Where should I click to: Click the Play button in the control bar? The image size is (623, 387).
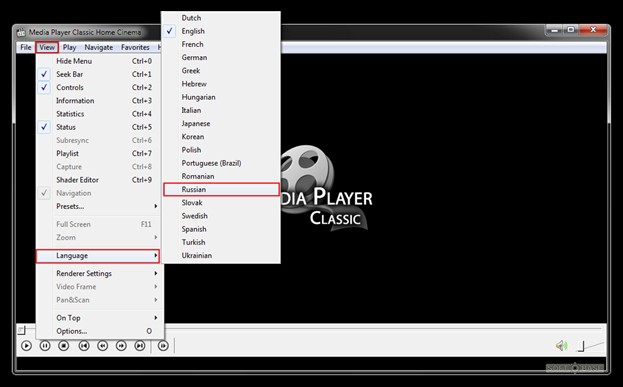pyautogui.click(x=26, y=346)
